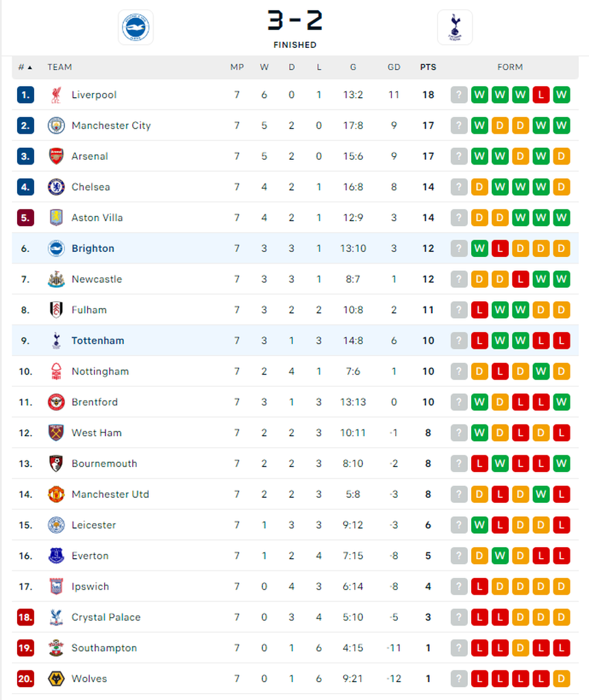589x700 pixels.
Task: Open Liverpool's upcoming match indicator
Action: click(x=459, y=95)
